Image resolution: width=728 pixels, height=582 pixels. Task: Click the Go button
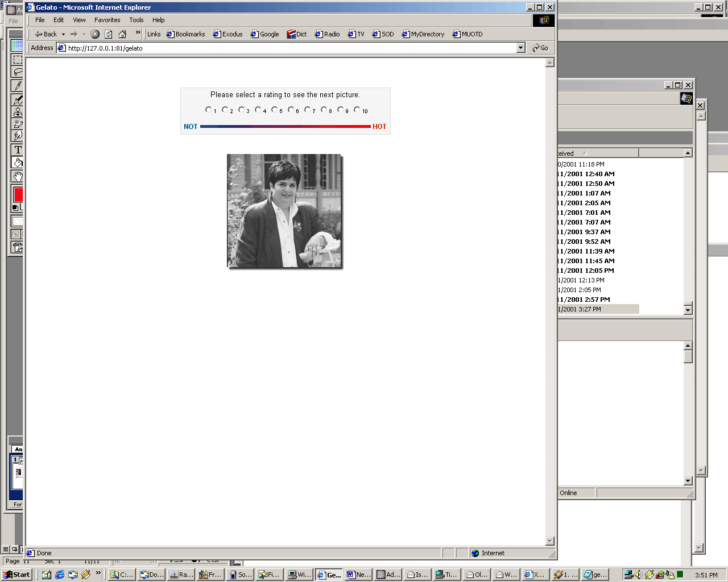[540, 48]
